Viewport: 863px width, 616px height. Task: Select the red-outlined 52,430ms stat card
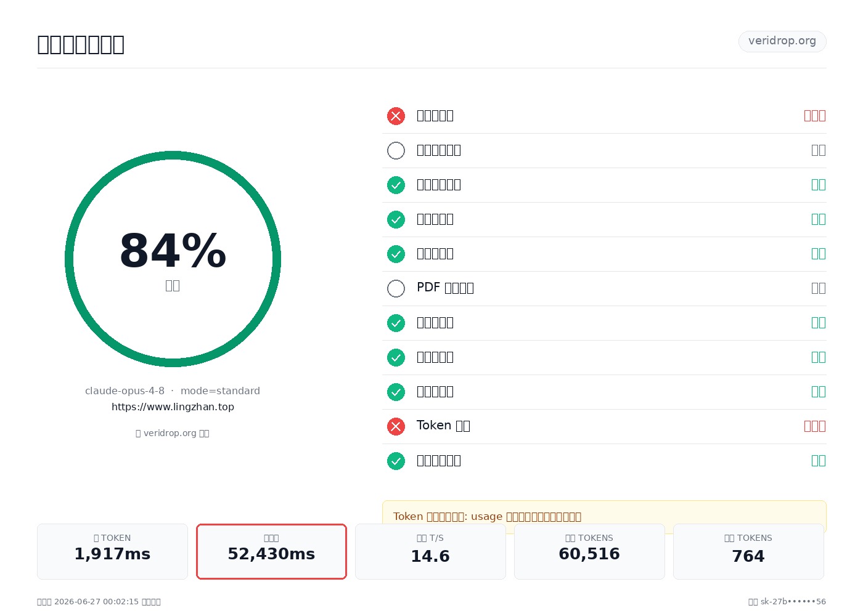[271, 551]
